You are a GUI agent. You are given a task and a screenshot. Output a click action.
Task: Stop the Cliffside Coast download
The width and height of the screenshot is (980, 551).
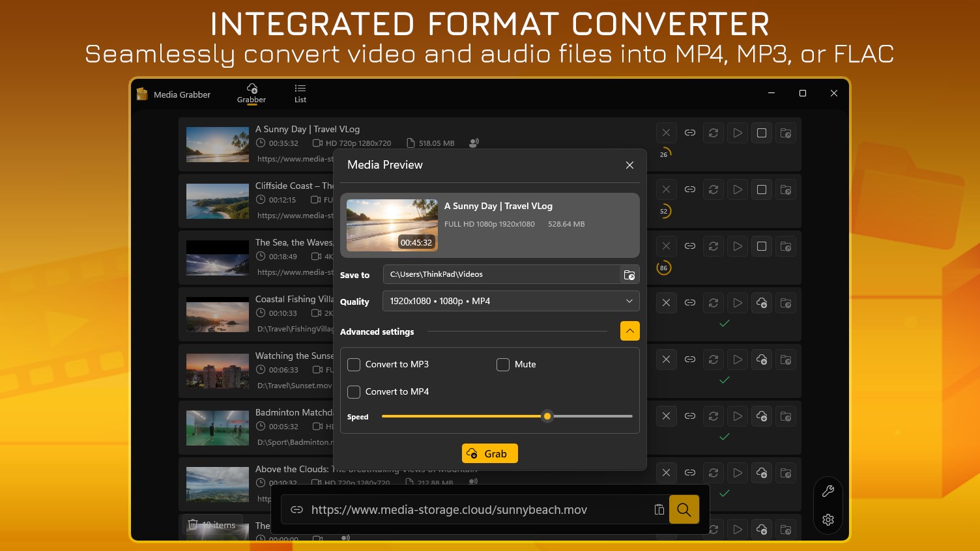point(762,190)
